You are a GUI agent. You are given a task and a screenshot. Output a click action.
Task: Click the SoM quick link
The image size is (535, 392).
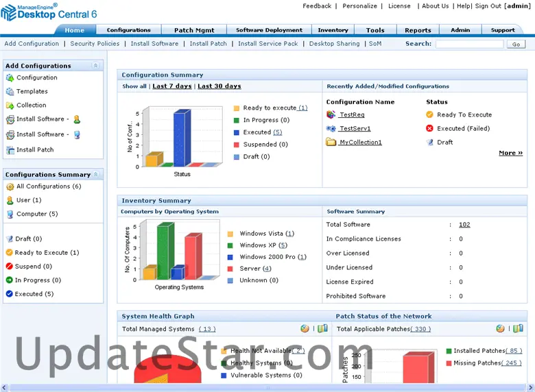375,44
